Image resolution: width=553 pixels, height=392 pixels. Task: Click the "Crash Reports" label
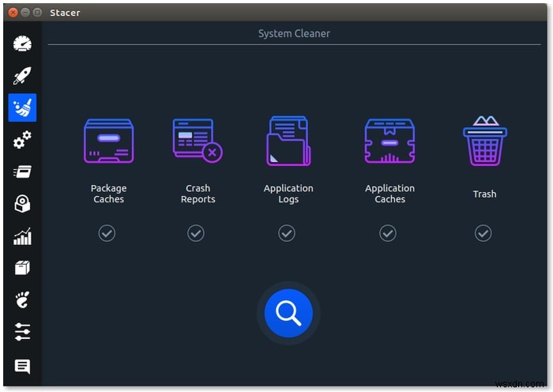tap(197, 194)
